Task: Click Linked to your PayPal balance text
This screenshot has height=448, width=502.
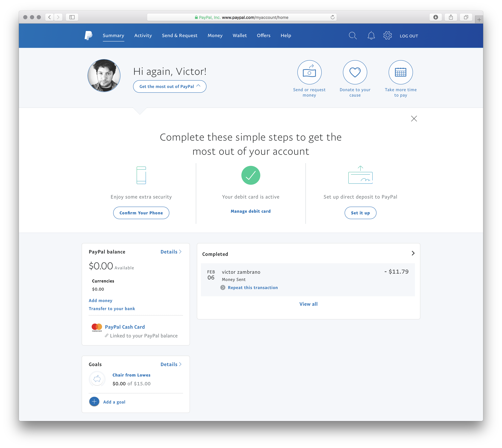Action: [144, 336]
